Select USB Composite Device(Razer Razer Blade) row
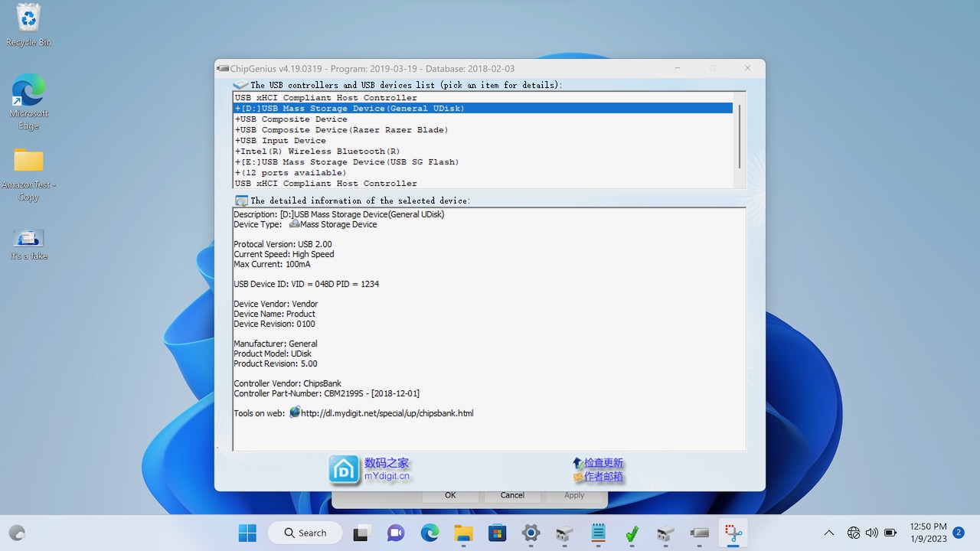The height and width of the screenshot is (551, 980). [x=482, y=130]
